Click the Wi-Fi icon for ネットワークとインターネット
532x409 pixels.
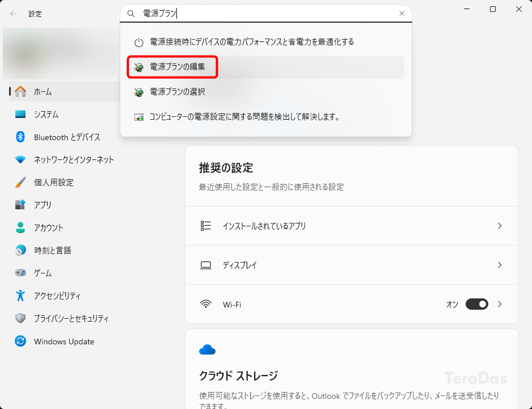pos(20,159)
